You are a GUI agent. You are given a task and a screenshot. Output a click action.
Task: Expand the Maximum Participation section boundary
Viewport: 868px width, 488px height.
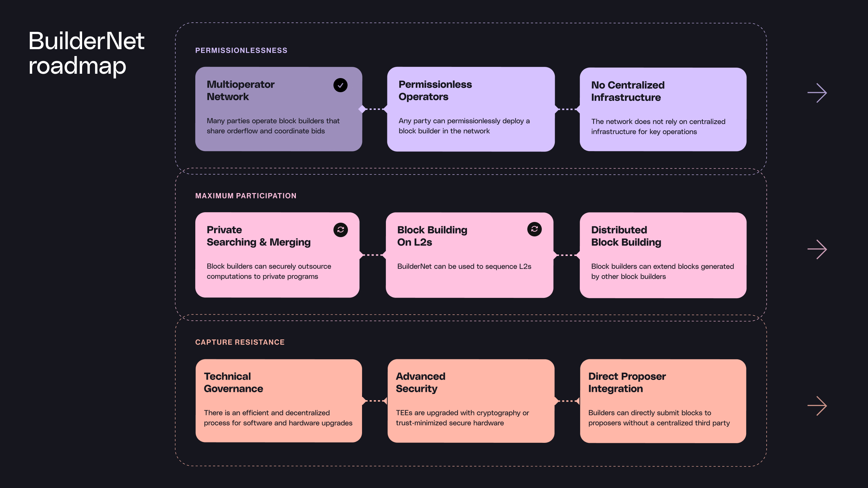coord(817,250)
